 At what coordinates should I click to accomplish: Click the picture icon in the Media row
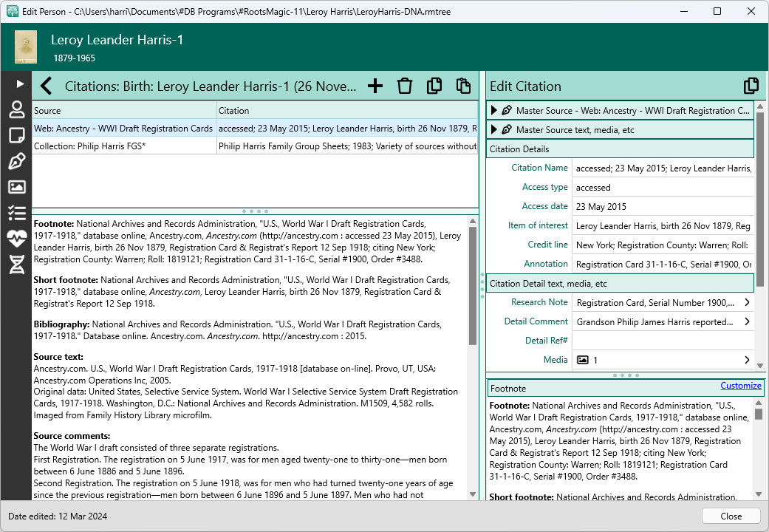pyautogui.click(x=582, y=360)
